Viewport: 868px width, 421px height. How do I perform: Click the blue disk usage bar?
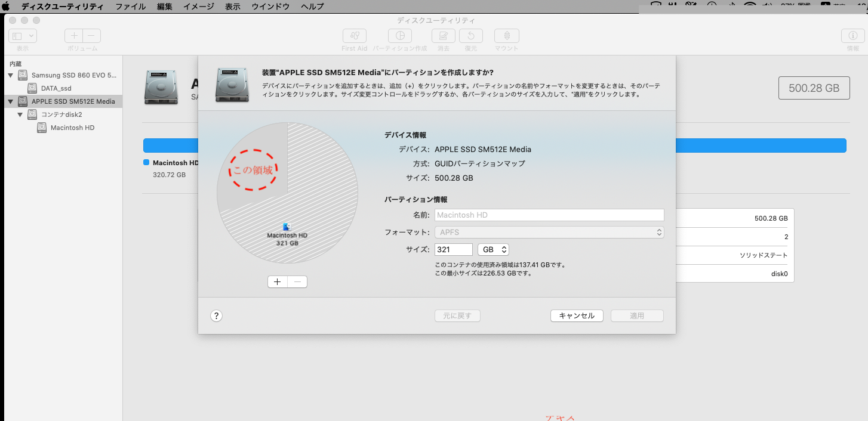pos(761,146)
